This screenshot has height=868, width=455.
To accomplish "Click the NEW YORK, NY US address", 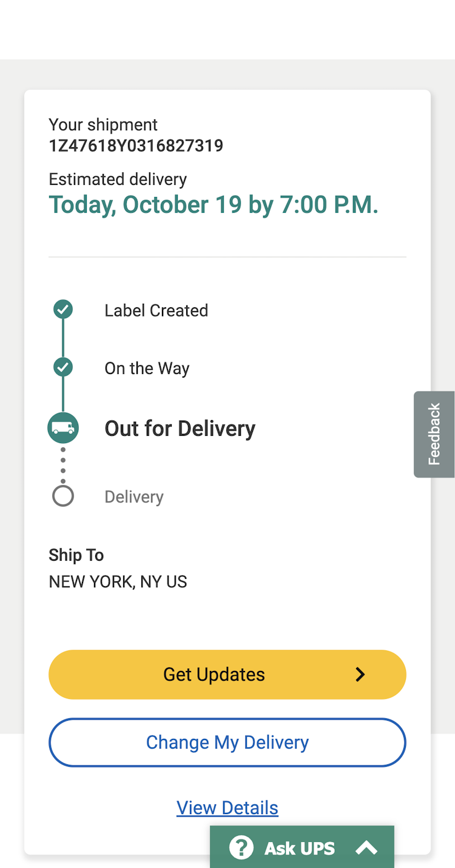I will click(118, 582).
